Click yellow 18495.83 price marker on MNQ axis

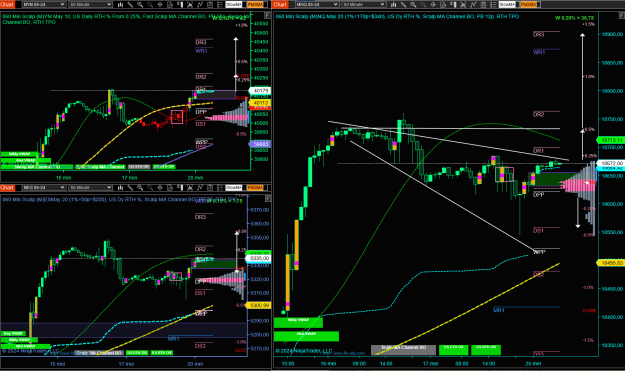(610, 263)
